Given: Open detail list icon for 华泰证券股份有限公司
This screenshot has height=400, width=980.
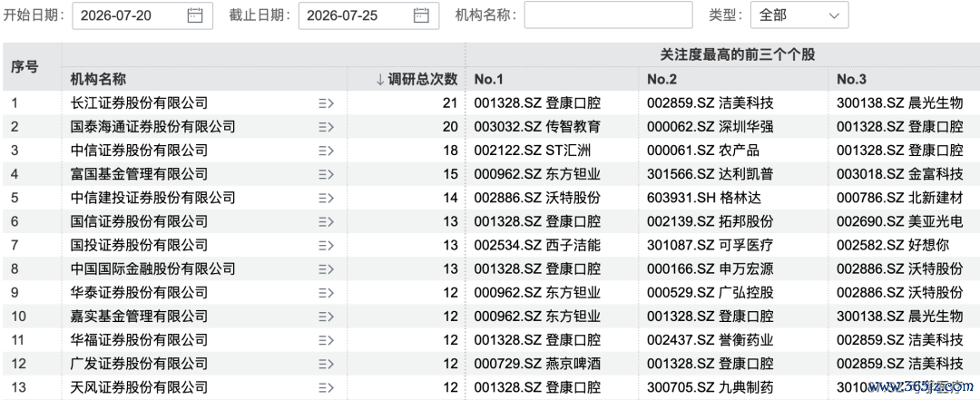Looking at the screenshot, I should point(327,293).
